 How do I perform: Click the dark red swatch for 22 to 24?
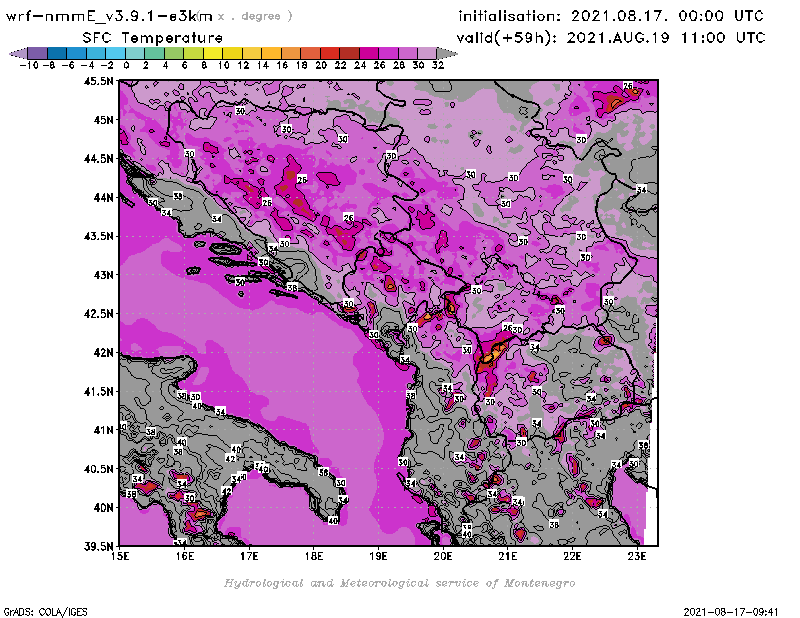[x=349, y=53]
